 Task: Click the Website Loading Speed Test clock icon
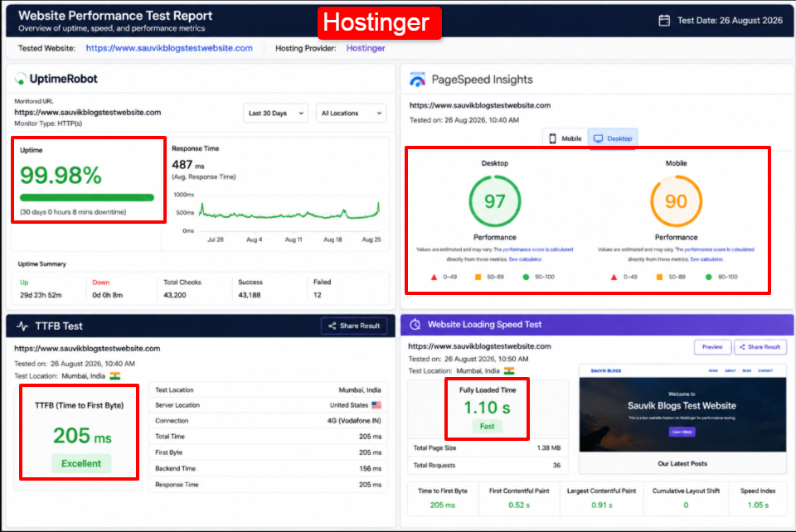pos(415,325)
